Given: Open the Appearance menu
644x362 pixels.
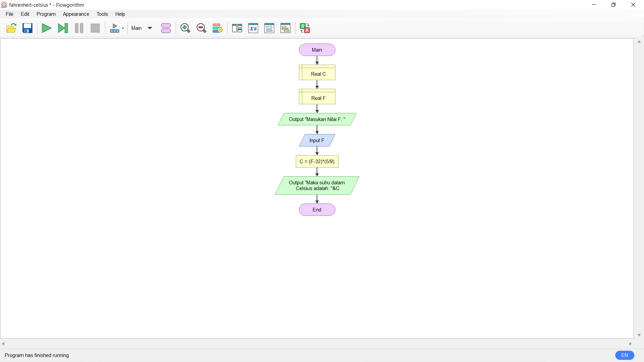Looking at the screenshot, I should point(76,14).
